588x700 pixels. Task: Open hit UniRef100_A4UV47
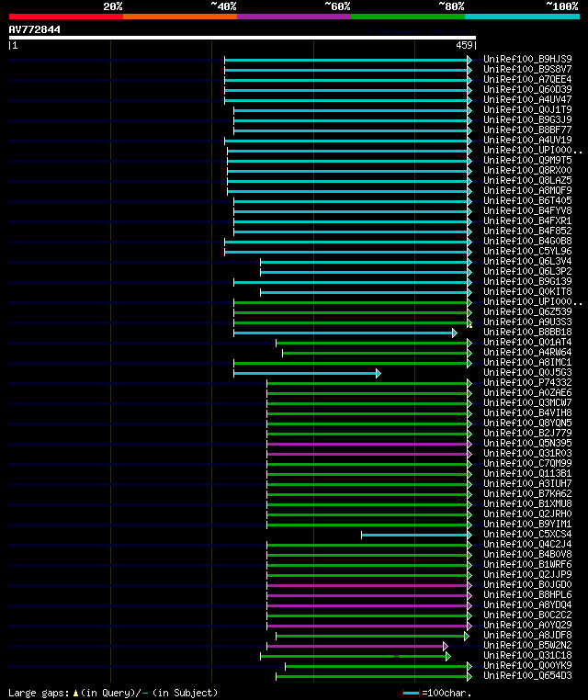click(x=527, y=99)
